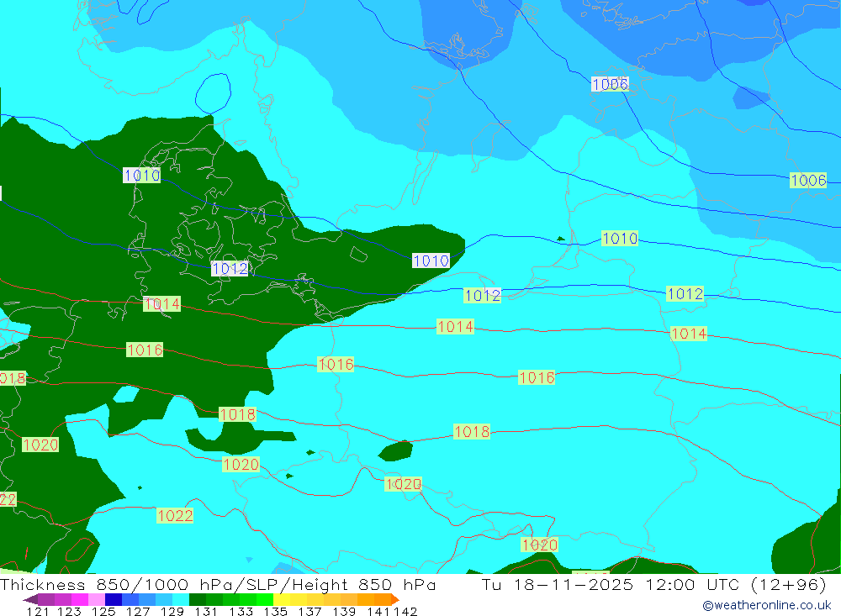Select the darkest green legend swatch
Viewport: 841px width, 616px height.
198,599
